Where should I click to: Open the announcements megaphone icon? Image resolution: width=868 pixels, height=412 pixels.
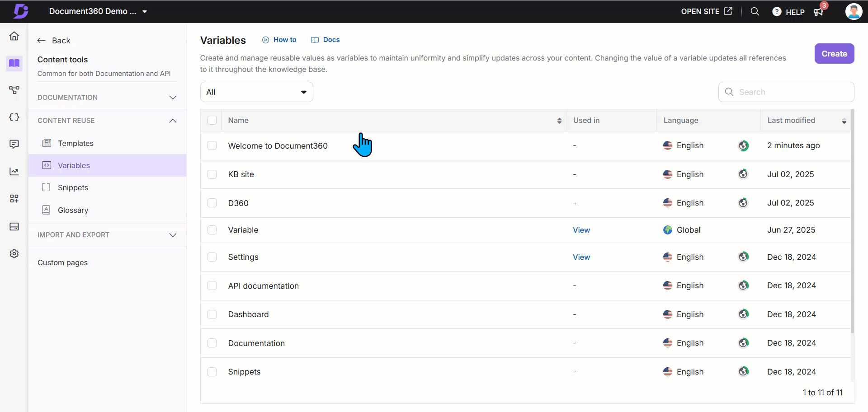[x=818, y=12]
